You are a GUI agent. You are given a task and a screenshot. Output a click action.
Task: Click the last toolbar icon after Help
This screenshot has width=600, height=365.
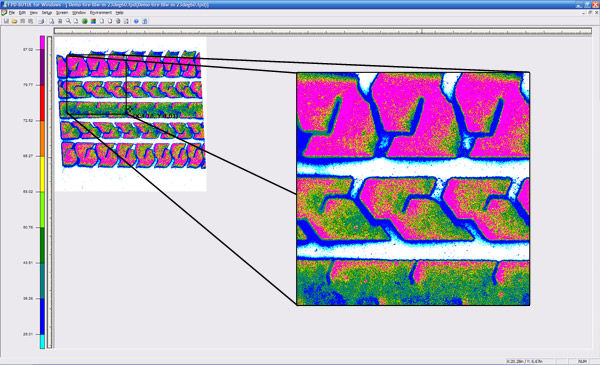(x=144, y=21)
